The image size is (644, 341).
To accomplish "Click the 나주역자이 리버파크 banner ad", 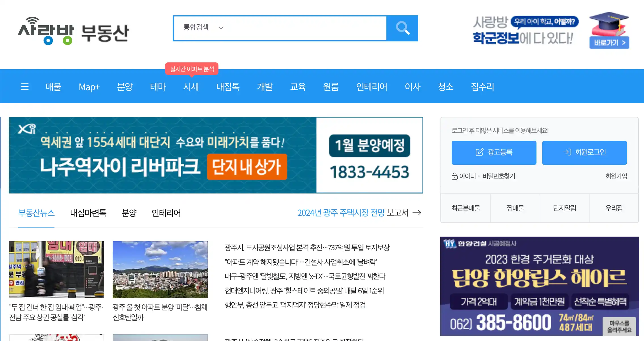I will coord(216,155).
